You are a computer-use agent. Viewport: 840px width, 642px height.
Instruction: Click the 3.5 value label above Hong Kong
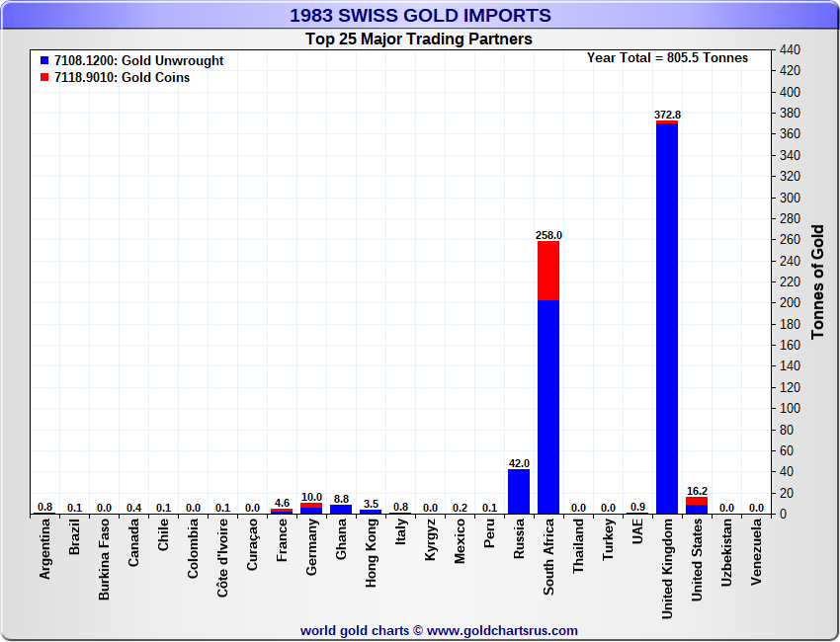[x=371, y=504]
